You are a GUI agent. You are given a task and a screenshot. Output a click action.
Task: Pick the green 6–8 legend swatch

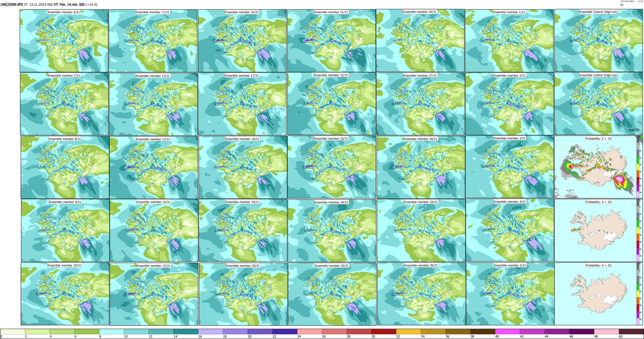click(87, 332)
